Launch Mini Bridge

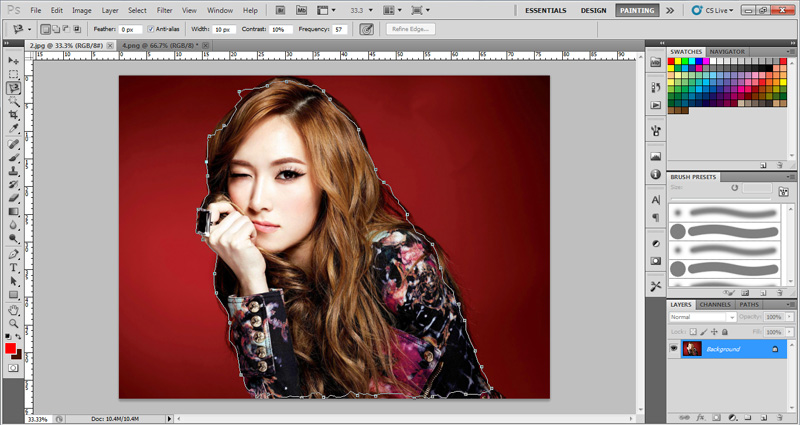pos(302,10)
